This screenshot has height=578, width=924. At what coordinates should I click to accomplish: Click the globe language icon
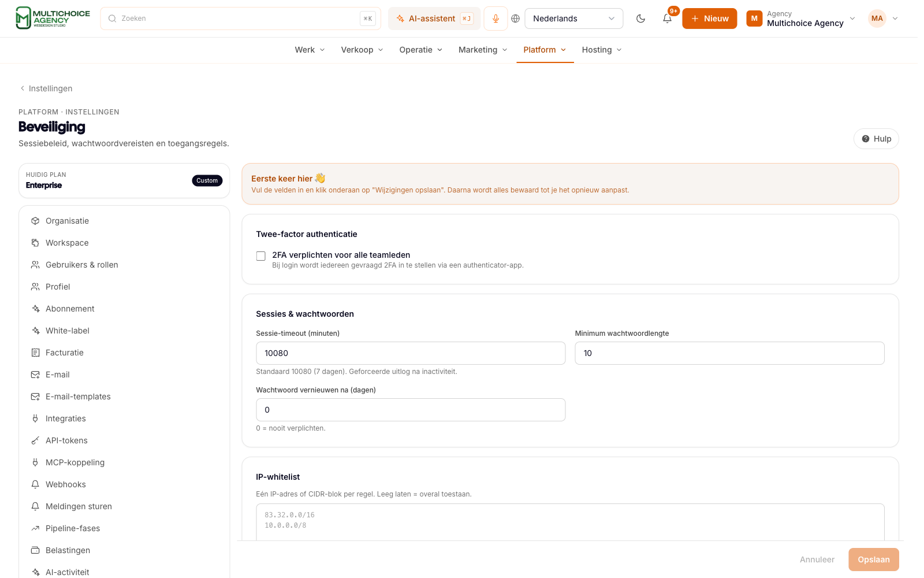(x=516, y=18)
